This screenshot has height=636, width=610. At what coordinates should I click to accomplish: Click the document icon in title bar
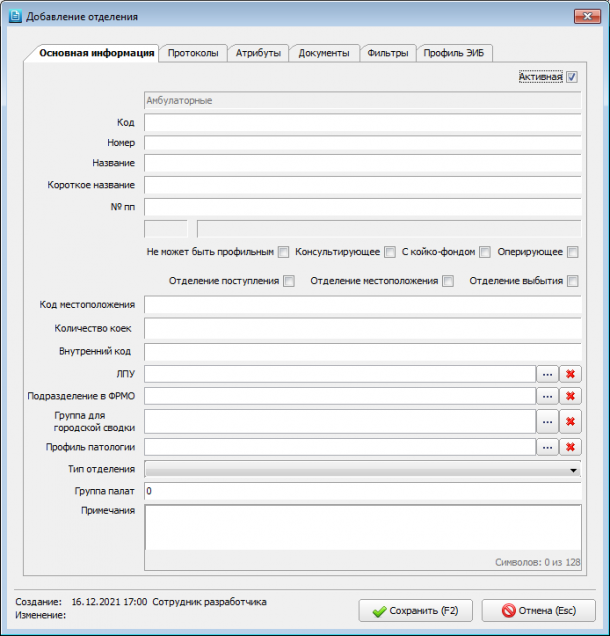[15, 16]
